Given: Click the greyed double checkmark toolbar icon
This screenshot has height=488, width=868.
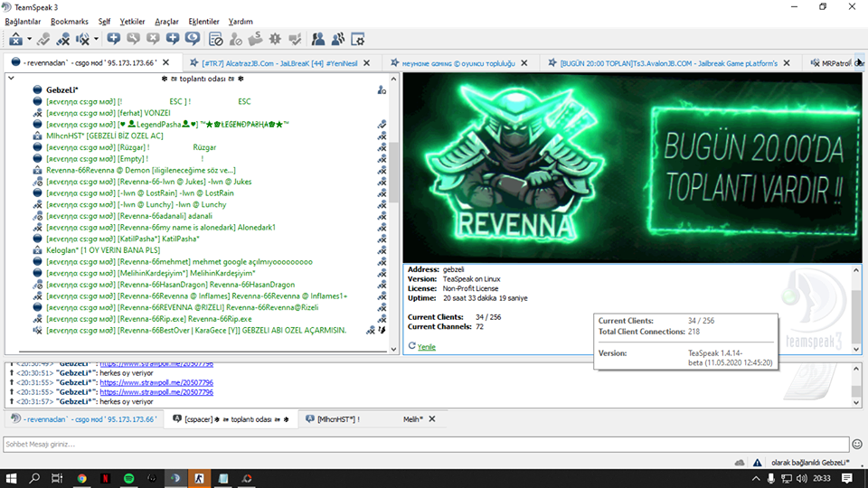Looking at the screenshot, I should click(295, 39).
